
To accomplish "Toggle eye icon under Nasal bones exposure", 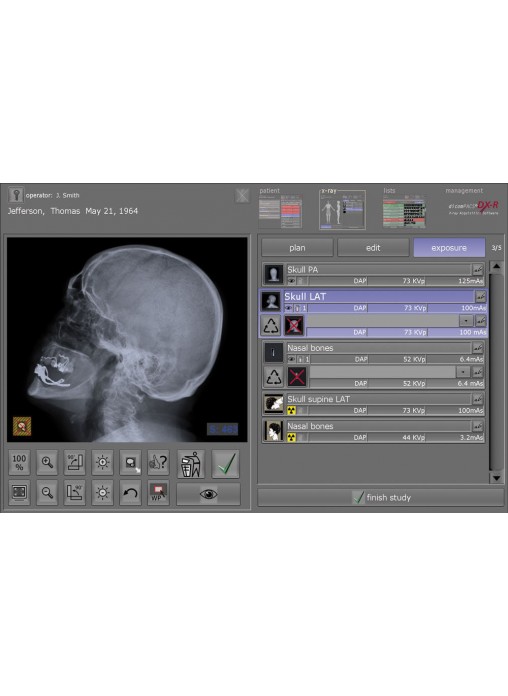I will (291, 359).
